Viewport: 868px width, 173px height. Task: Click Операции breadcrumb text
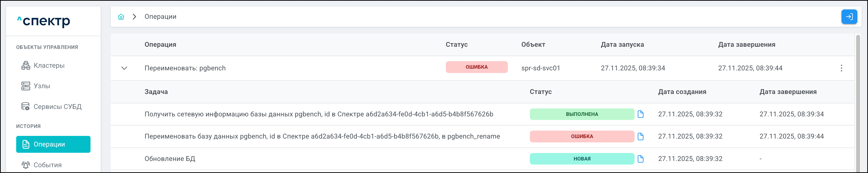pyautogui.click(x=160, y=17)
